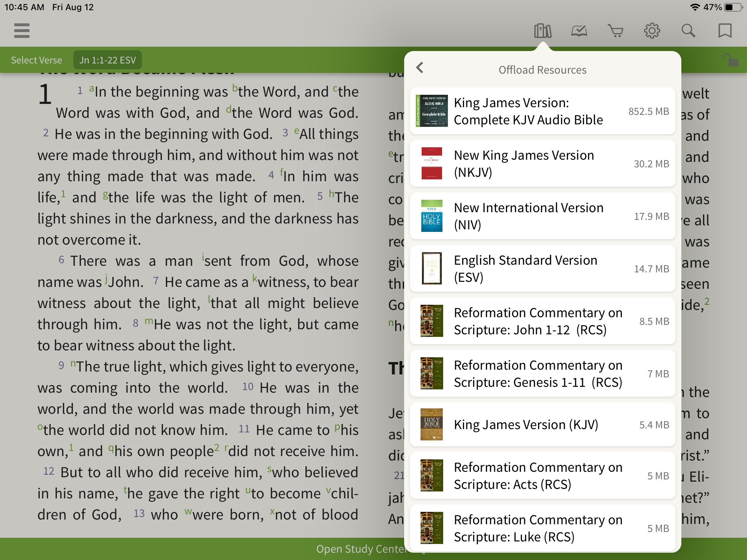Viewport: 747px width, 560px height.
Task: Tap Select Verse button
Action: [x=36, y=60]
